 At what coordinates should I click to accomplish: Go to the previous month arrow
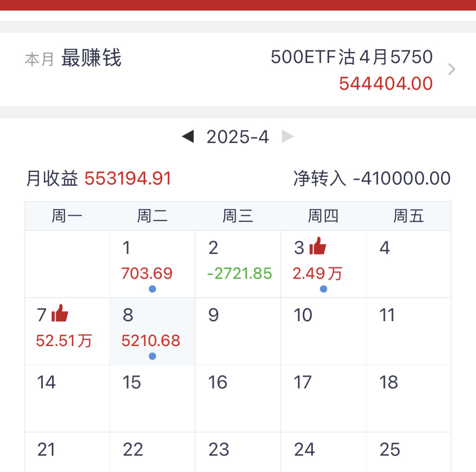point(188,137)
